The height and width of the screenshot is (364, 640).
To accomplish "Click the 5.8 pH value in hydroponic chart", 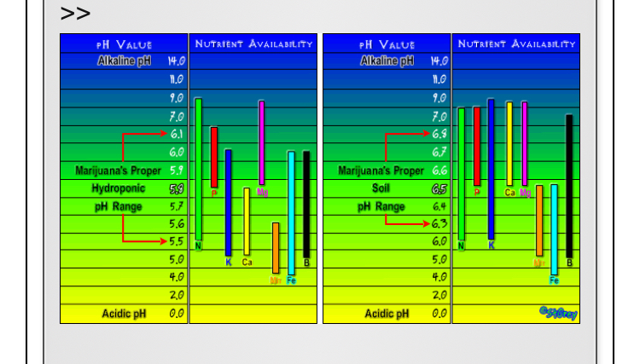I will pos(177,188).
